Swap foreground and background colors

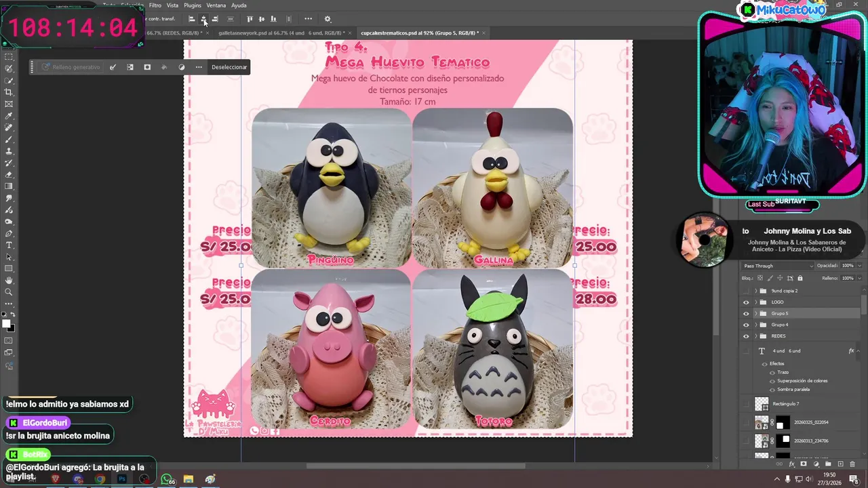[13, 314]
